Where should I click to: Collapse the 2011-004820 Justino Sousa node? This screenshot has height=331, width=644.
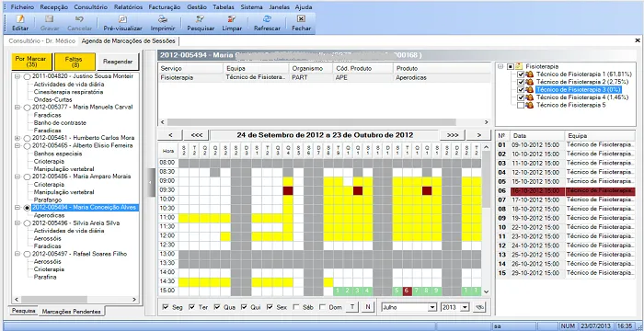17,76
